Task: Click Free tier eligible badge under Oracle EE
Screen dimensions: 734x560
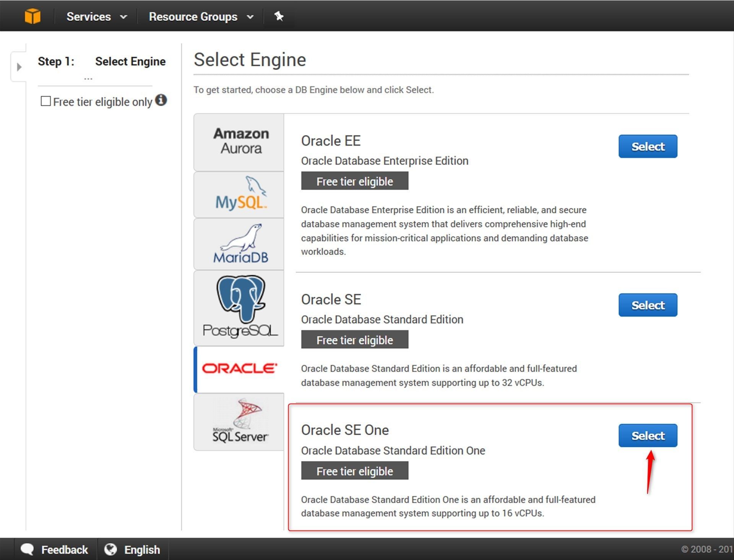Action: click(354, 181)
